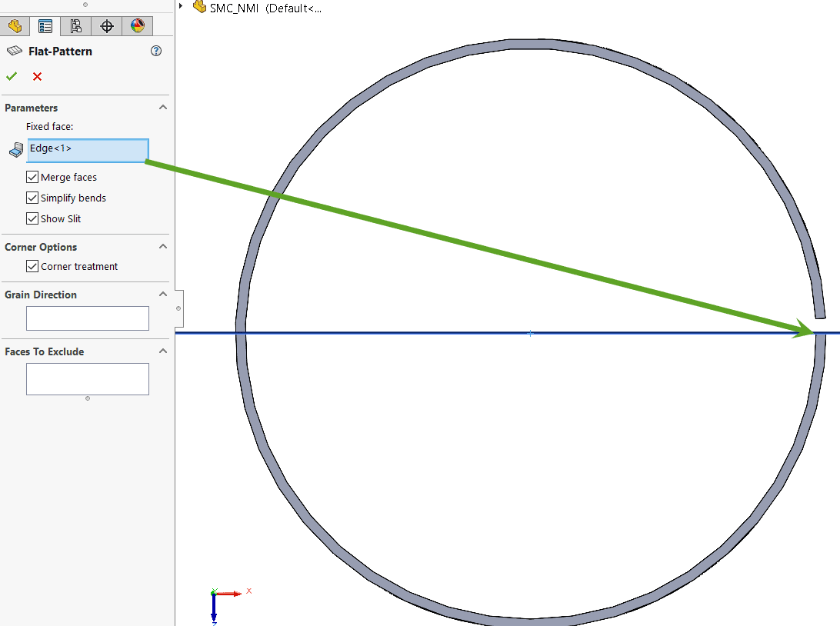Image resolution: width=840 pixels, height=626 pixels.
Task: Select the Edge<1> fixed face field
Action: click(88, 150)
